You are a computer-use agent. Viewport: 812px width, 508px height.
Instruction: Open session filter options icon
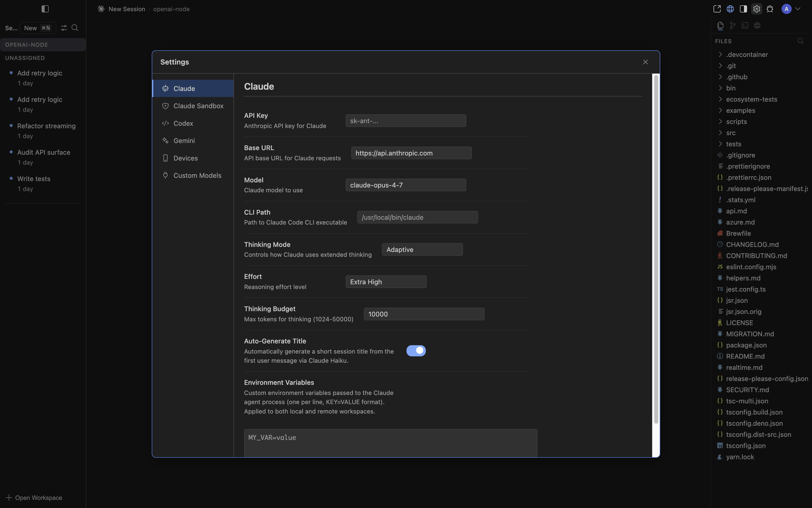click(x=64, y=28)
